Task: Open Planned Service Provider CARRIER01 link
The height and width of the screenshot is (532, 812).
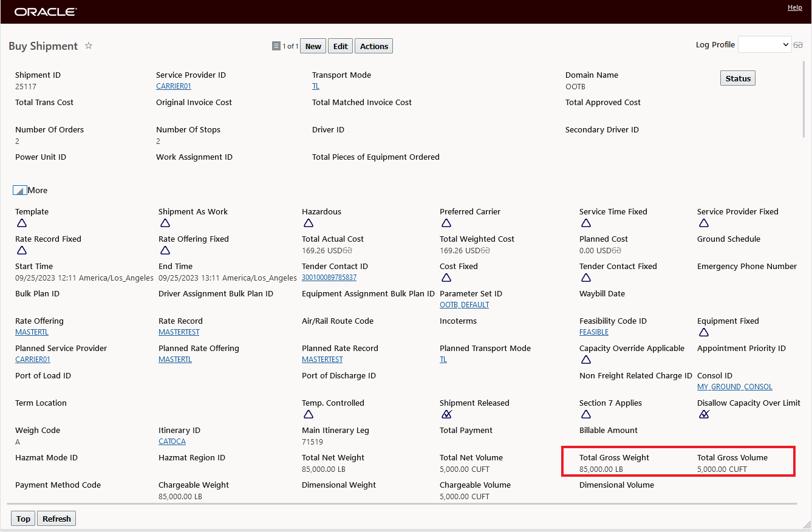Action: (x=33, y=360)
